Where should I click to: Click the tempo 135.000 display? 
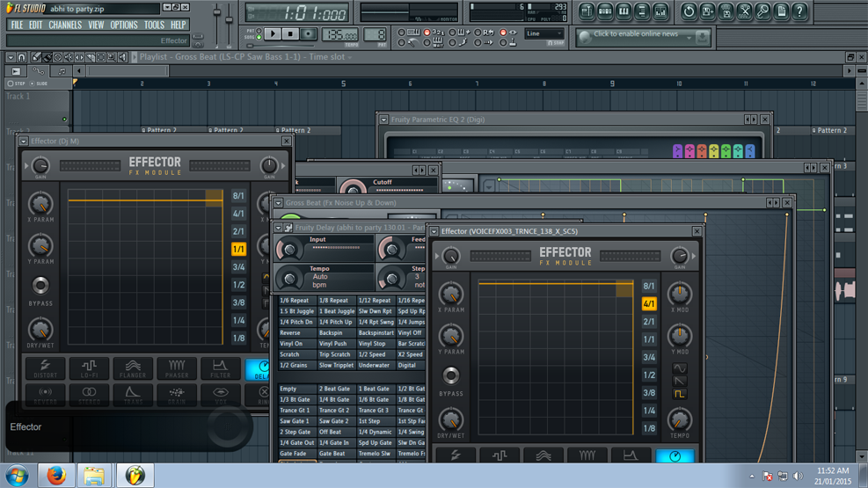[340, 35]
